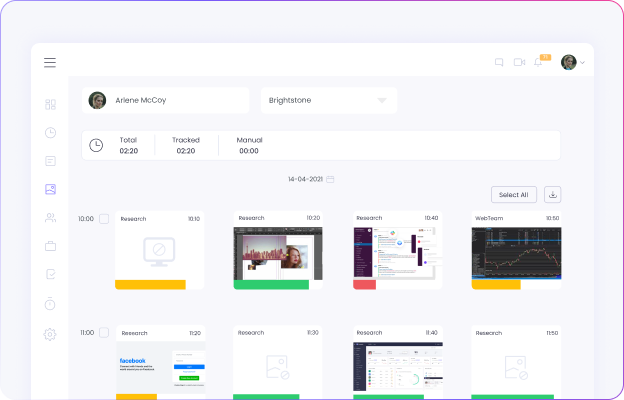Open the hamburger menu

click(x=50, y=62)
